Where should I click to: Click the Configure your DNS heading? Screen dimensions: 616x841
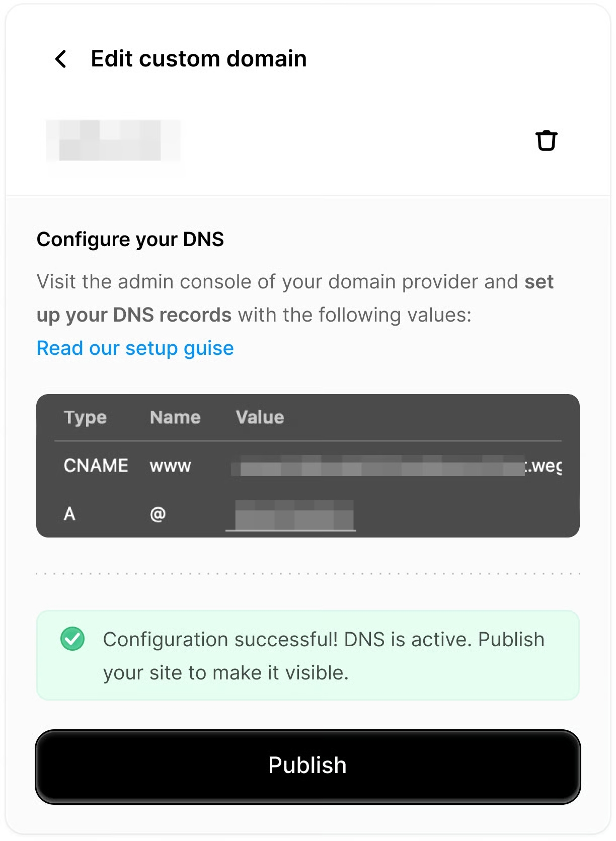(130, 239)
